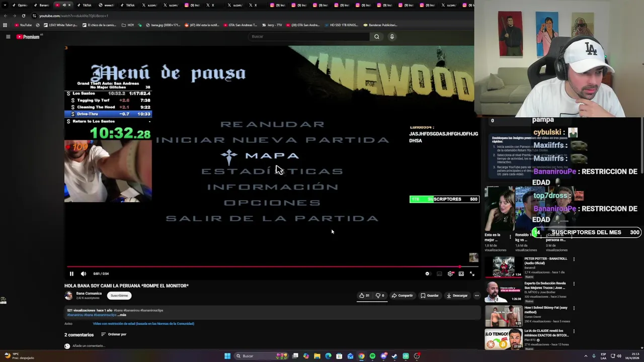Open How I Solved Skinny-Fat video
Image resolution: width=644 pixels, height=362 pixels.
tap(503, 316)
